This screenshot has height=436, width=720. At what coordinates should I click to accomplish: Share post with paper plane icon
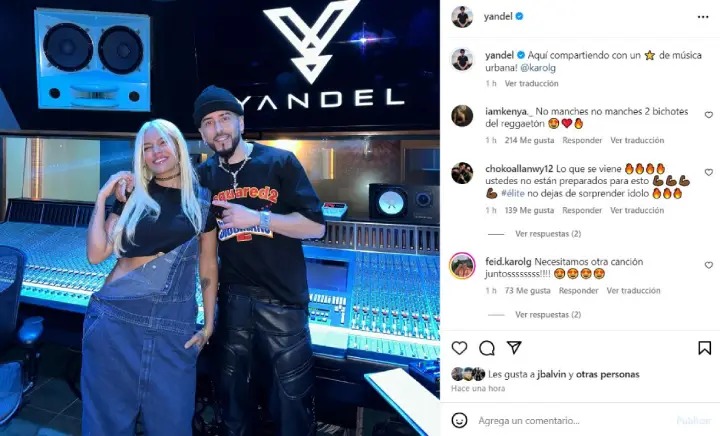(x=514, y=347)
